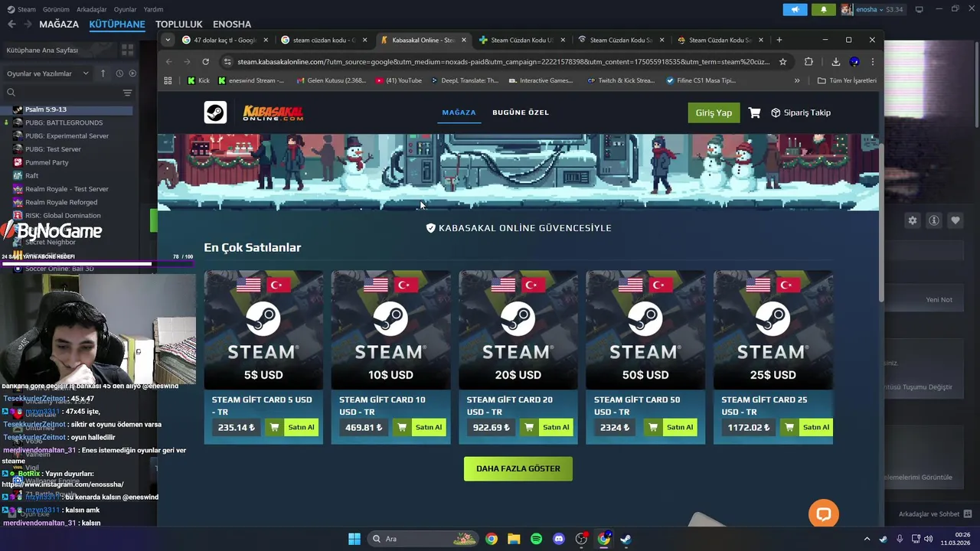This screenshot has height=551, width=980.
Task: Expand the Oyunlar ve Yazılımlar dropdown
Action: click(49, 73)
